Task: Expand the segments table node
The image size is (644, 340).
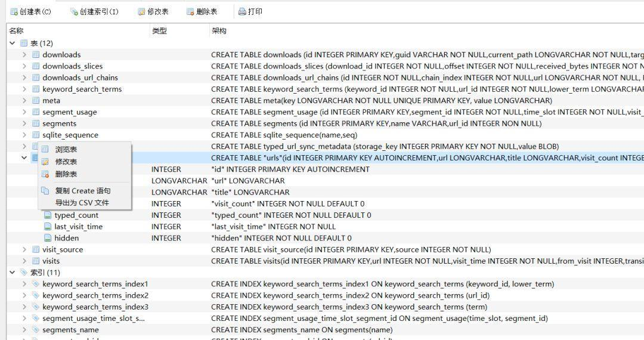Action: (x=24, y=123)
